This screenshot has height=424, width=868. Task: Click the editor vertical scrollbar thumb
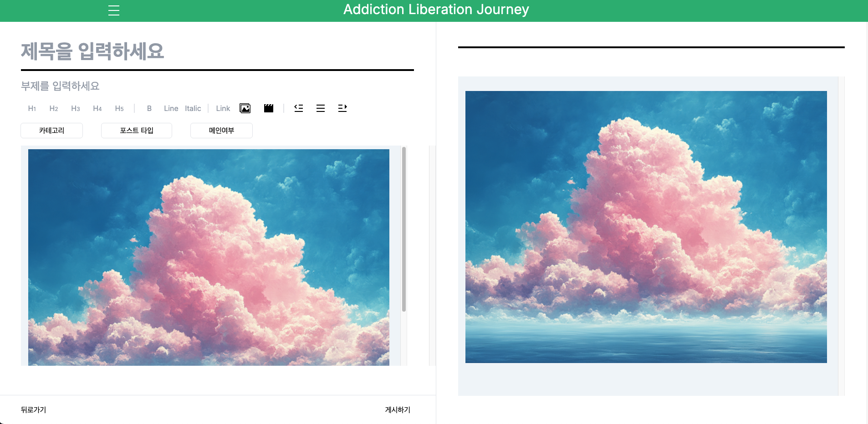click(x=404, y=229)
